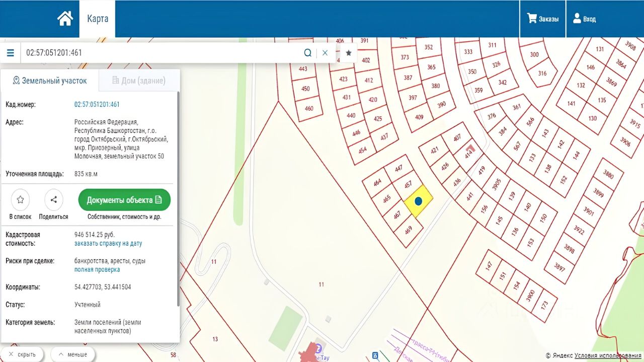Open the полная проверка link
The image size is (644, 362).
click(x=97, y=270)
